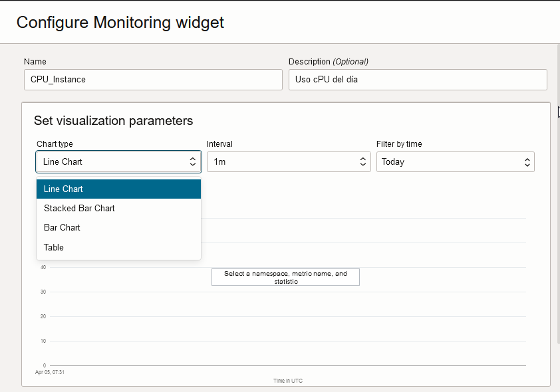
Task: Click the 'Time in UTC' axis caption
Action: coord(288,381)
